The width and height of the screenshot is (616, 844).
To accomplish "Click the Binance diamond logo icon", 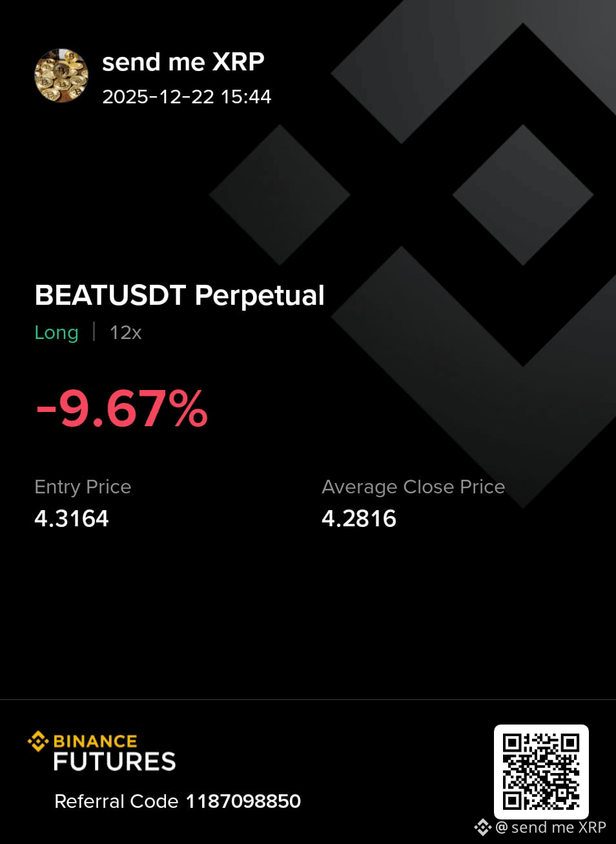I will (38, 741).
